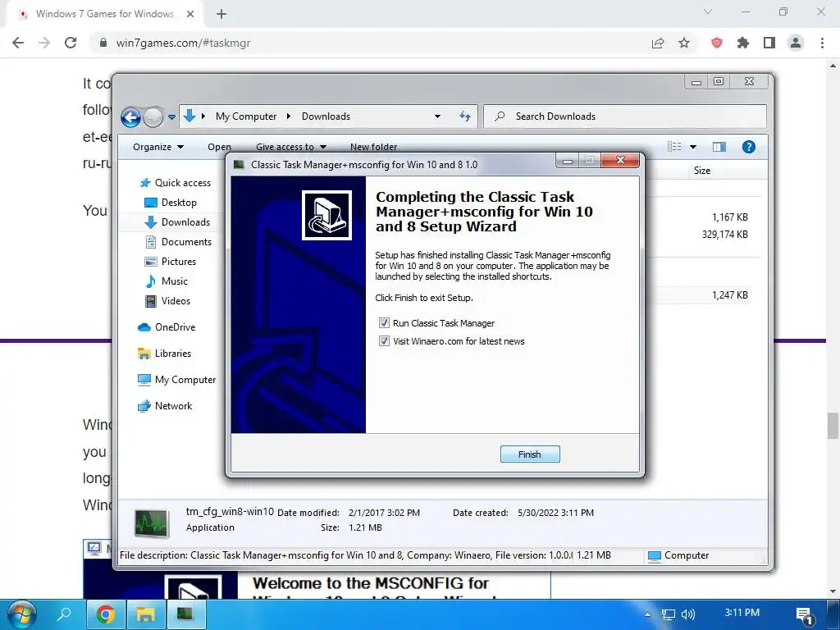The width and height of the screenshot is (840, 630).
Task: Open the notification center icon
Action: [805, 615]
